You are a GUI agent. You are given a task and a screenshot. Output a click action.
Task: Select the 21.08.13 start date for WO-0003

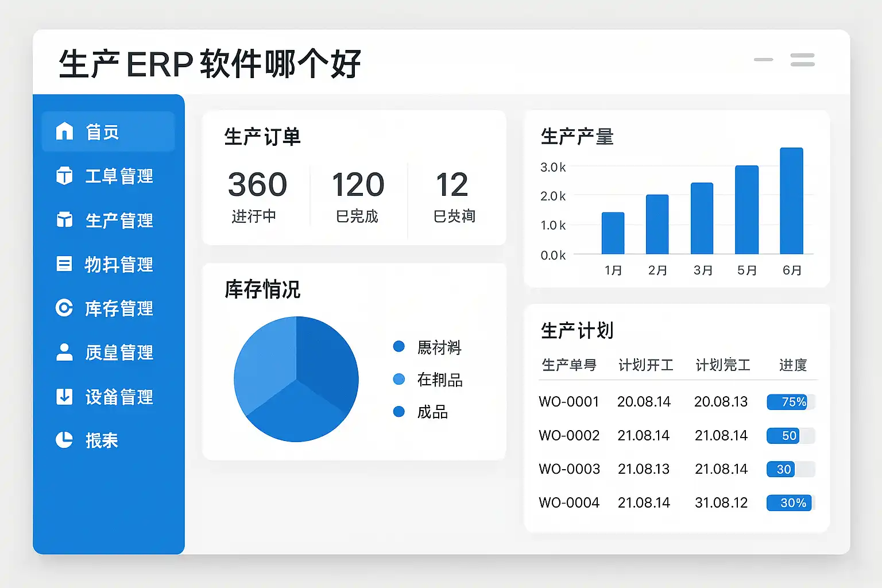[x=644, y=469]
